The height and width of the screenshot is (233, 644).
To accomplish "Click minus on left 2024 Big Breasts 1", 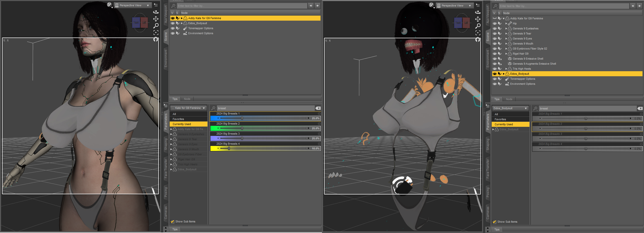I will point(218,118).
